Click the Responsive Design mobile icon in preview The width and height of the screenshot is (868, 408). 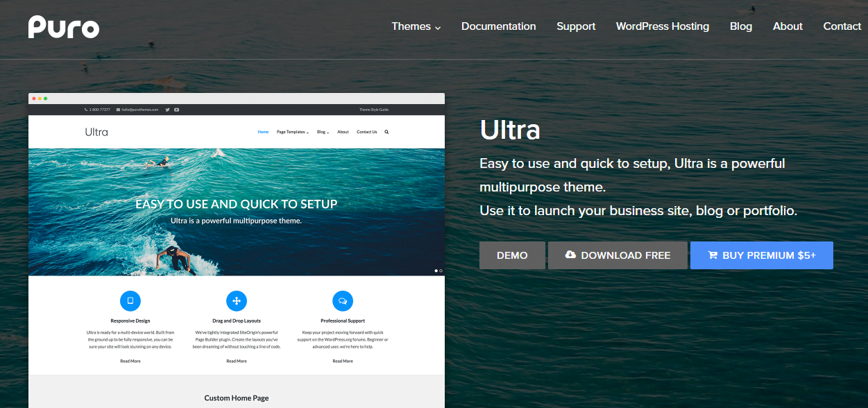(x=130, y=300)
